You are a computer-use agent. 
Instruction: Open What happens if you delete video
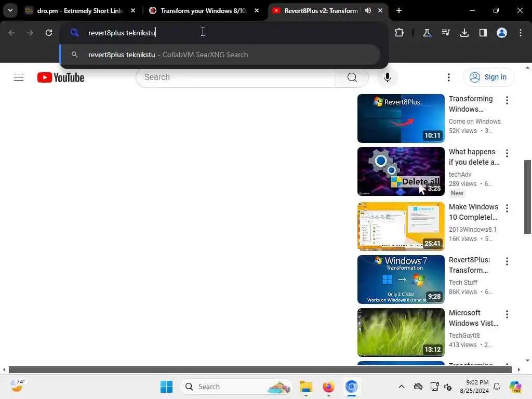click(x=474, y=157)
